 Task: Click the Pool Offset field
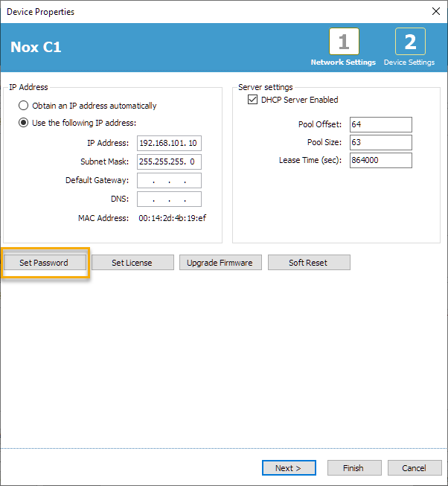[381, 124]
